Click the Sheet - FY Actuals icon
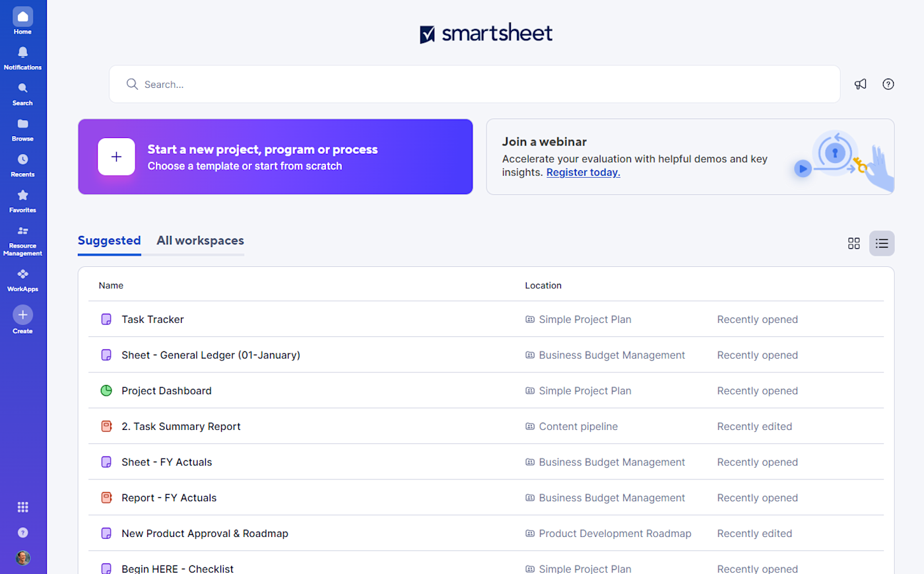The width and height of the screenshot is (924, 574). pyautogui.click(x=106, y=462)
